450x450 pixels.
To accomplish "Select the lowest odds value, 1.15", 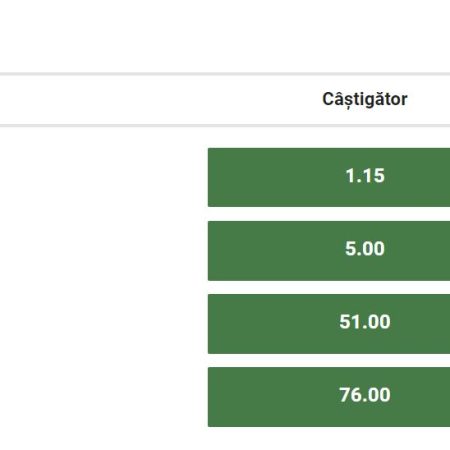I will tap(329, 177).
